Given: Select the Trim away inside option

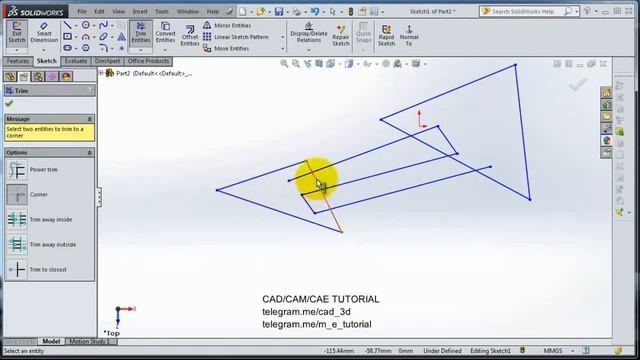Looking at the screenshot, I should [40, 220].
